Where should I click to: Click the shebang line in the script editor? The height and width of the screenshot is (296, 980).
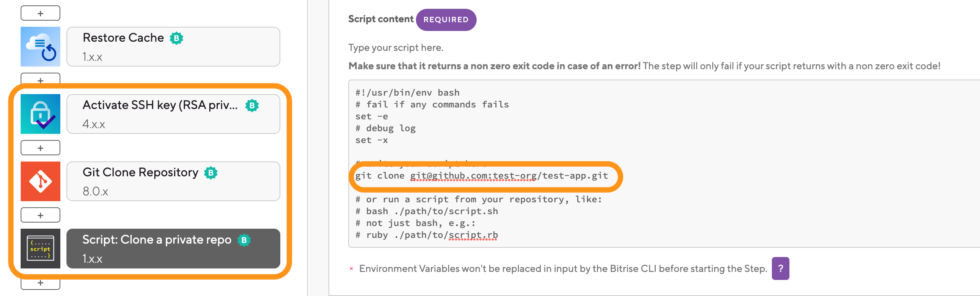coord(408,93)
